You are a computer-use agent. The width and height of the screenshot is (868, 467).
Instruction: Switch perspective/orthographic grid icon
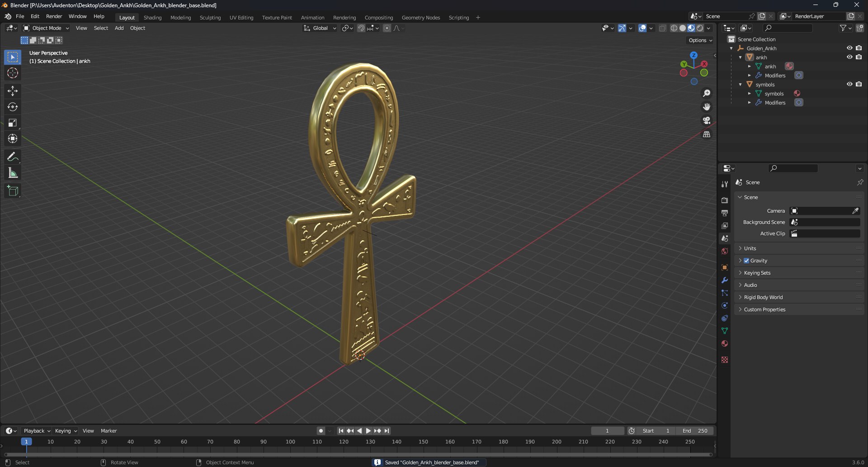click(707, 134)
